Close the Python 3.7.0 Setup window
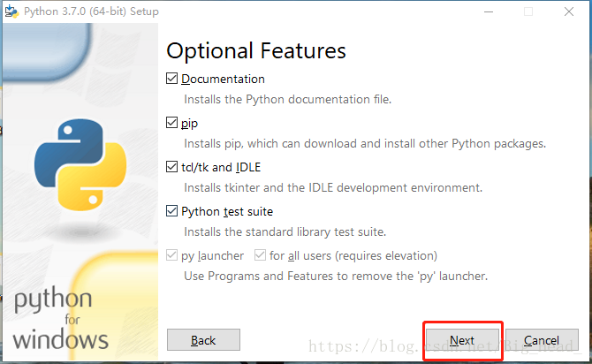Screen dimensions: 592x364 point(569,11)
